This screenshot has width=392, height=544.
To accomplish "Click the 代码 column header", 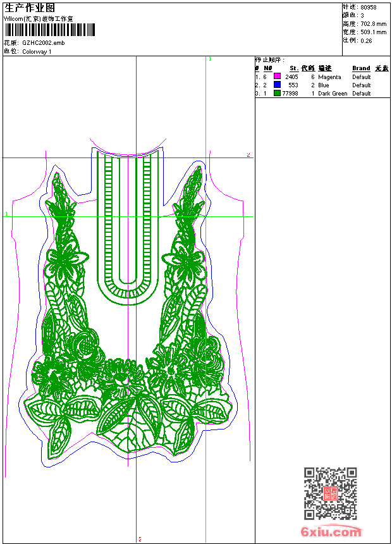I will 308,68.
